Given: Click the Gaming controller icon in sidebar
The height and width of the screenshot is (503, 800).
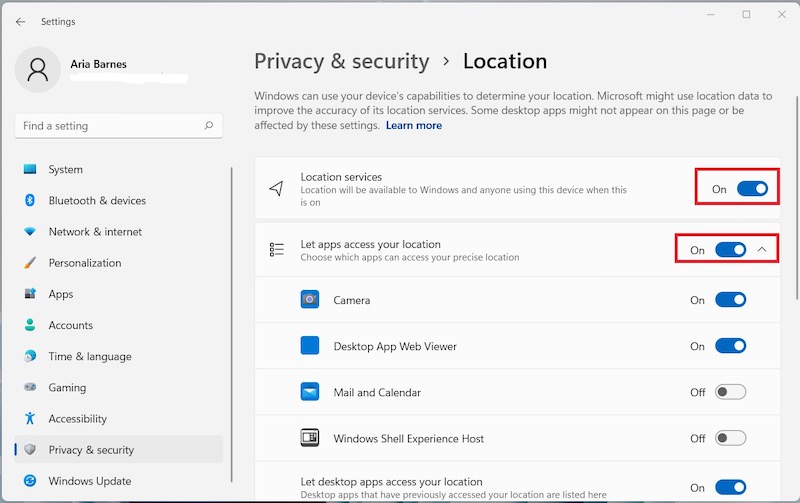Looking at the screenshot, I should 30,387.
